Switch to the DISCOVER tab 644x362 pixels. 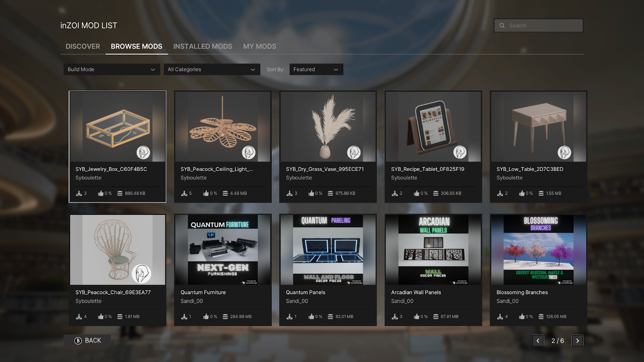click(x=83, y=46)
